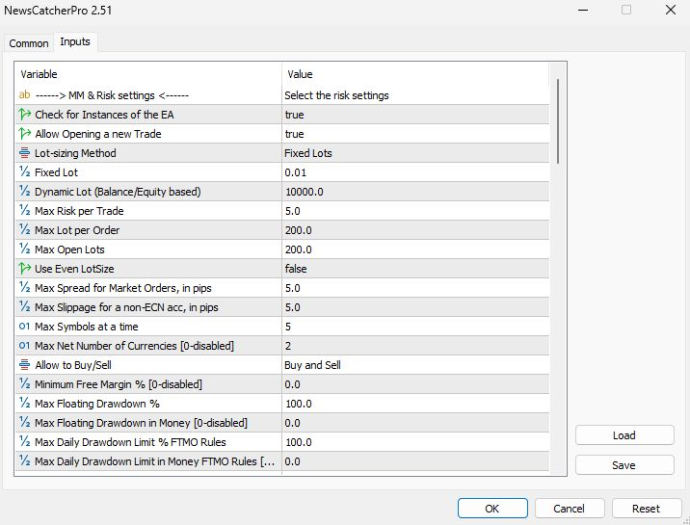Open the Lot-sizing Method value Fixed Lots
This screenshot has width=690, height=525.
click(x=415, y=153)
